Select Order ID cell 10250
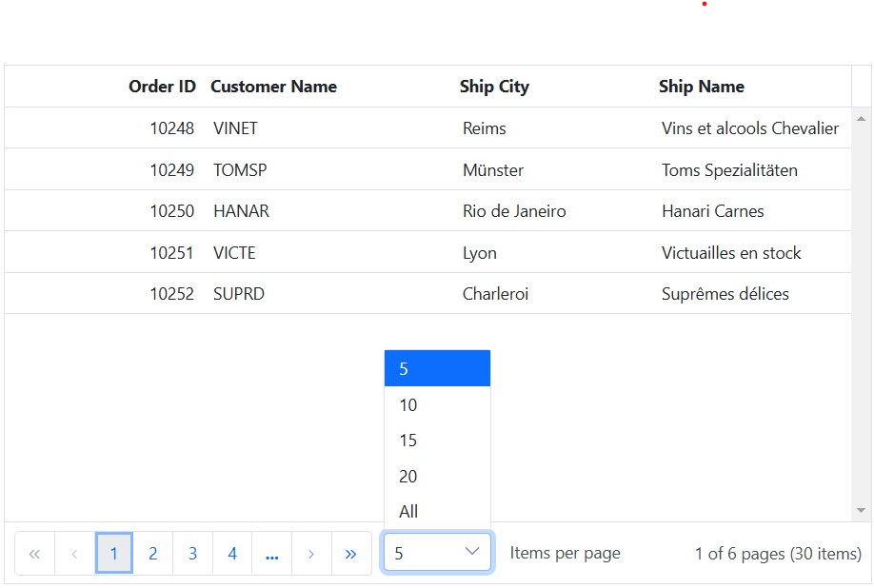Screen dimensions: 874x588 171,211
